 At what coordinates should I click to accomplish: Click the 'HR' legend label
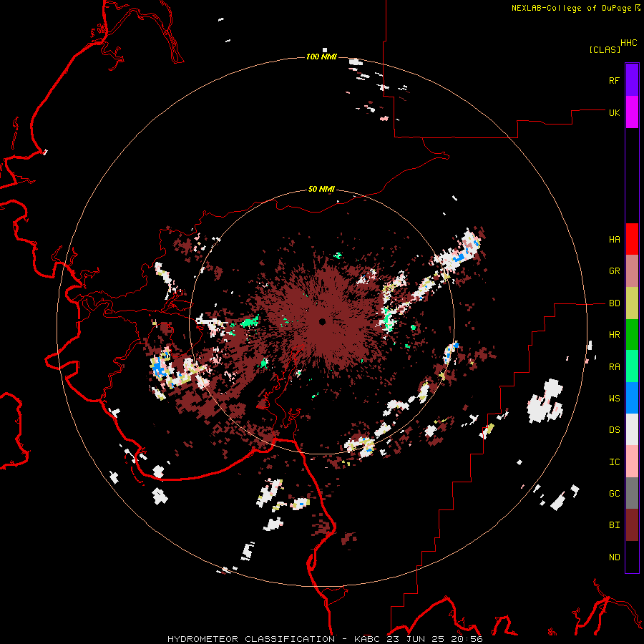point(614,335)
